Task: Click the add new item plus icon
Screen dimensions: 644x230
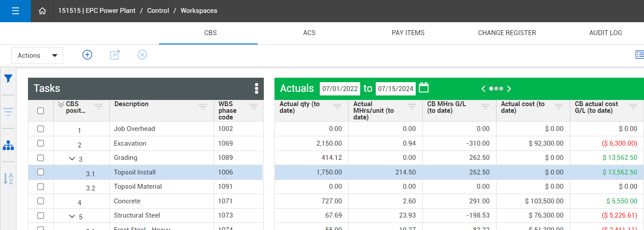Action: coord(87,55)
